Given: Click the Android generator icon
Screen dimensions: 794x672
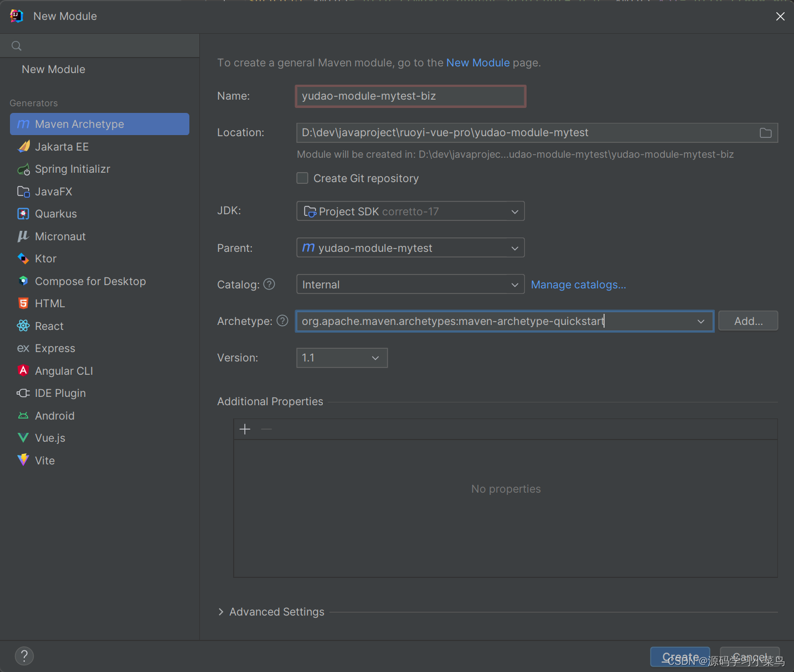Looking at the screenshot, I should (23, 416).
